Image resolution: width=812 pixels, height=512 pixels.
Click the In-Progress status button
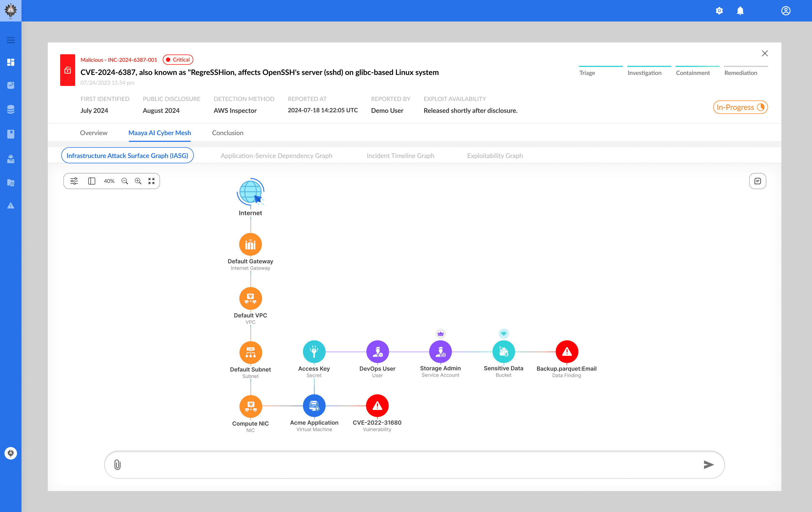[740, 107]
